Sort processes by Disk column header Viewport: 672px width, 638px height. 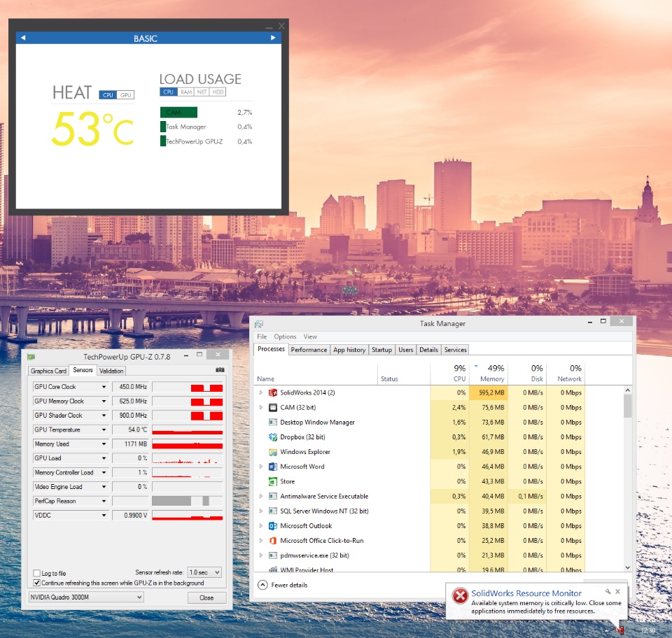527,374
